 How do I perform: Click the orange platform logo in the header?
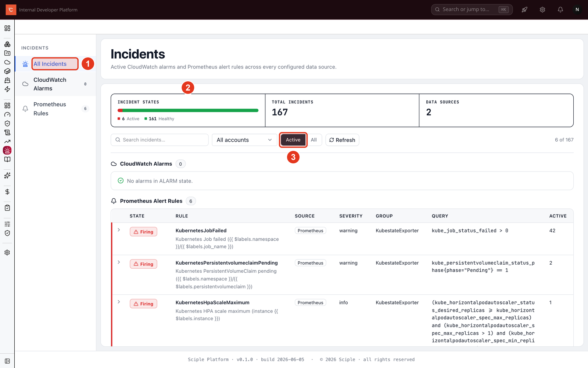click(11, 10)
